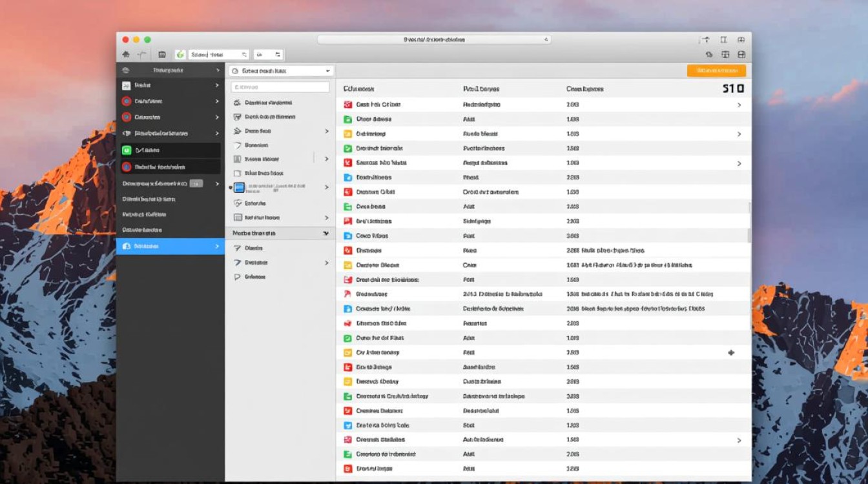868x484 pixels.
Task: Click the gray badge in the dark sidebar
Action: click(196, 183)
